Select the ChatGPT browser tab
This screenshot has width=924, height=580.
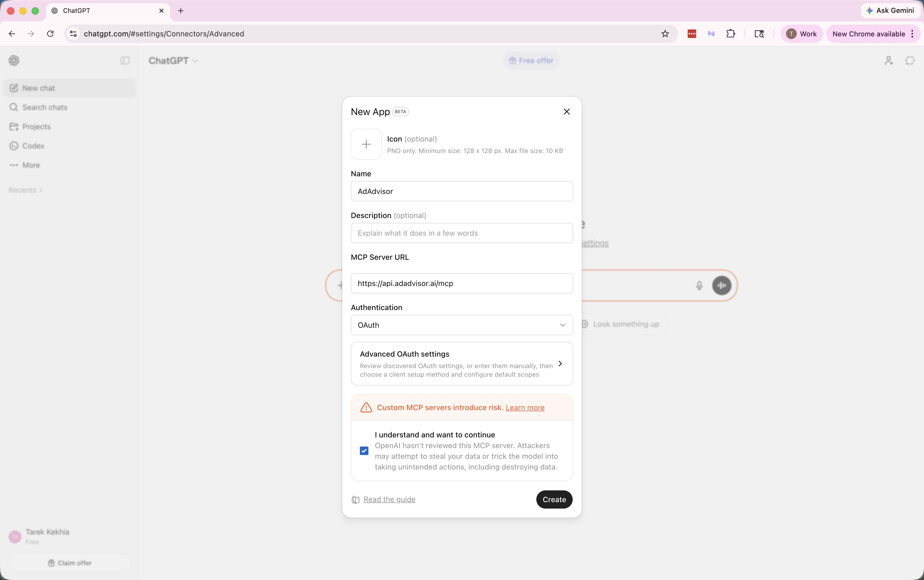coord(108,11)
